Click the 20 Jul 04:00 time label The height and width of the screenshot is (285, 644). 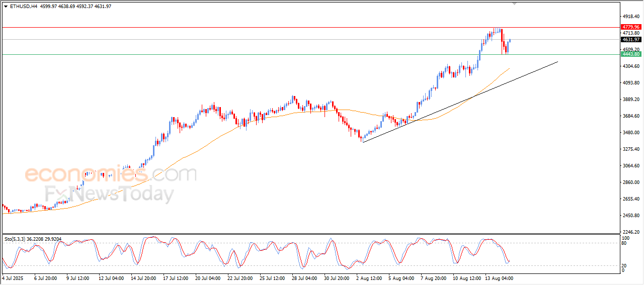tap(207, 278)
